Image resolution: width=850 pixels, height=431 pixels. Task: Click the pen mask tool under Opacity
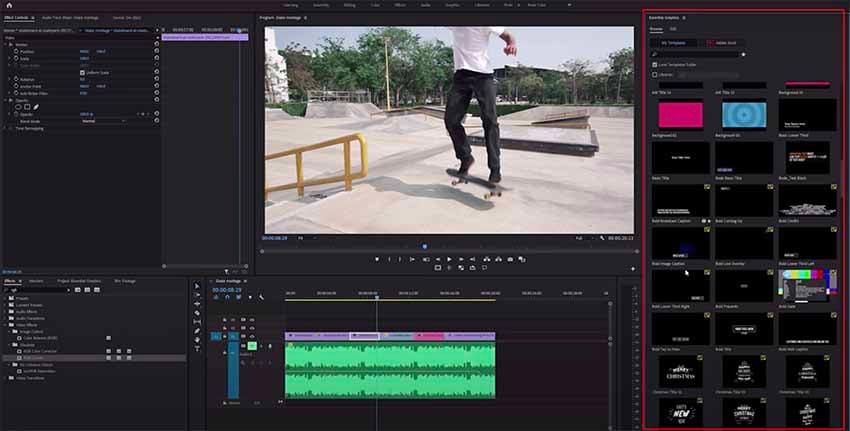pyautogui.click(x=37, y=106)
